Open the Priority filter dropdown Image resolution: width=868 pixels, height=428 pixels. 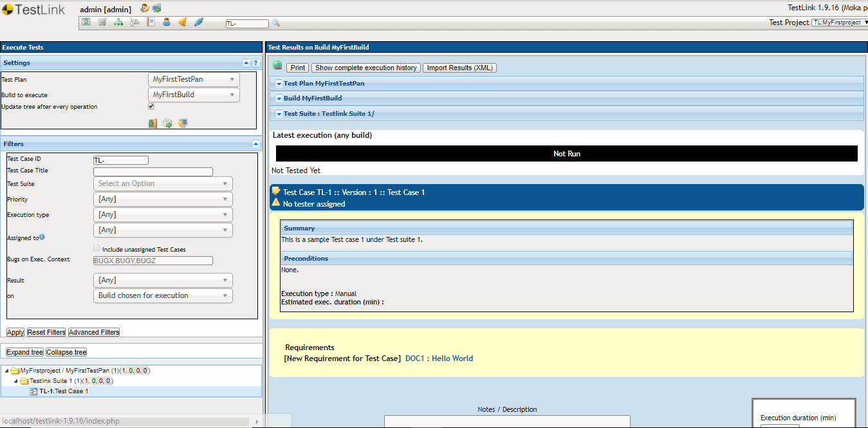163,199
